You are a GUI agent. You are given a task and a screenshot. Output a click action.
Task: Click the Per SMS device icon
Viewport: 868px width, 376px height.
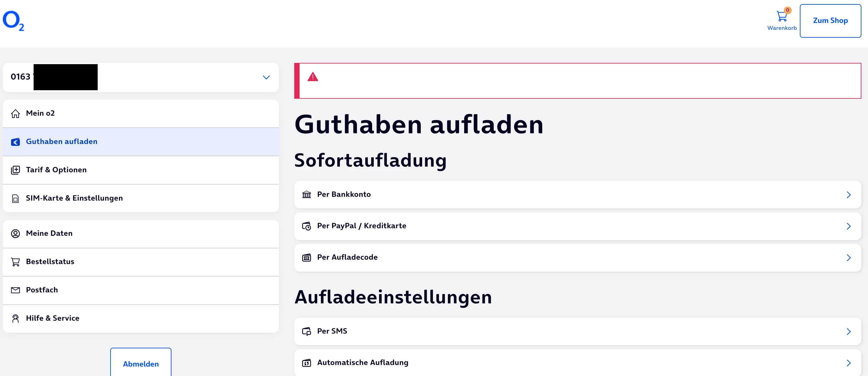306,331
